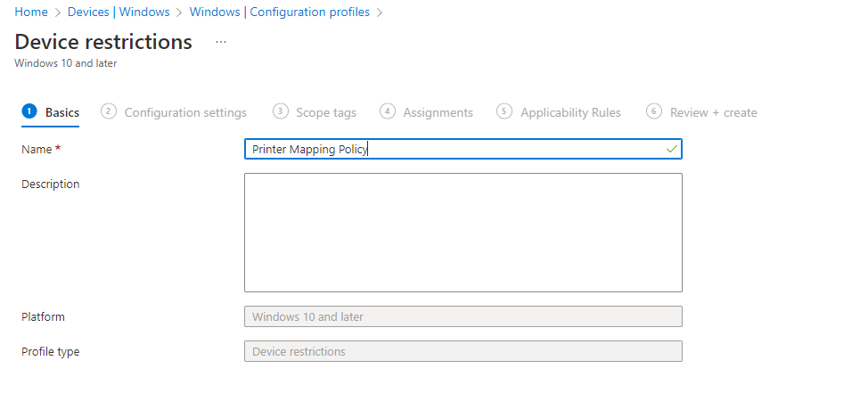Click the trailing chevron after Configuration profiles

click(x=380, y=12)
